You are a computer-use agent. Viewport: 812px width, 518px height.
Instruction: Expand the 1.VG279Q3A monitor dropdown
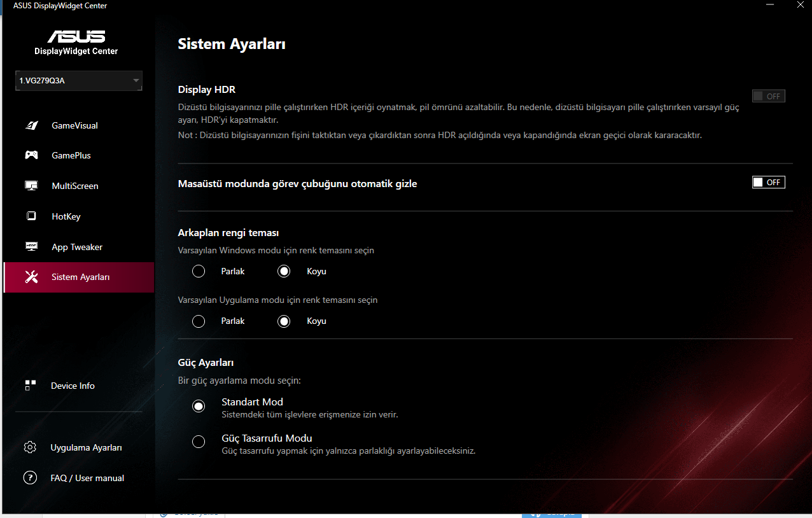tap(79, 81)
